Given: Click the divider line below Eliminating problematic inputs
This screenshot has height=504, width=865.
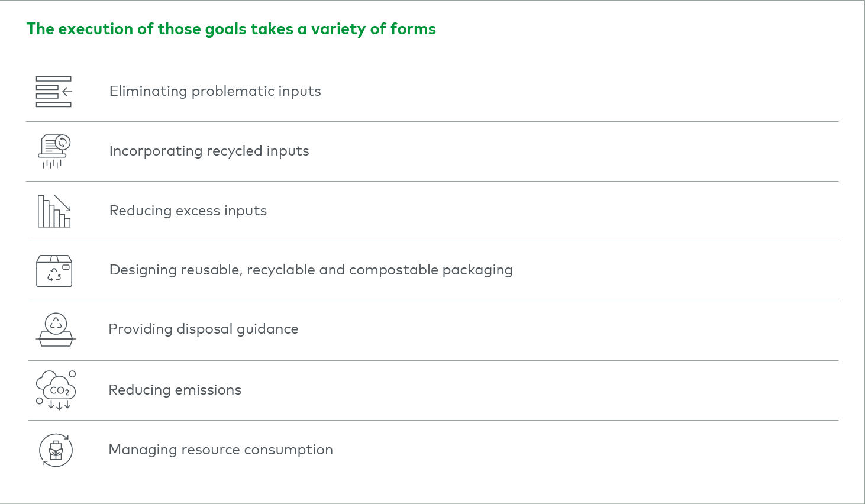Looking at the screenshot, I should 432,122.
